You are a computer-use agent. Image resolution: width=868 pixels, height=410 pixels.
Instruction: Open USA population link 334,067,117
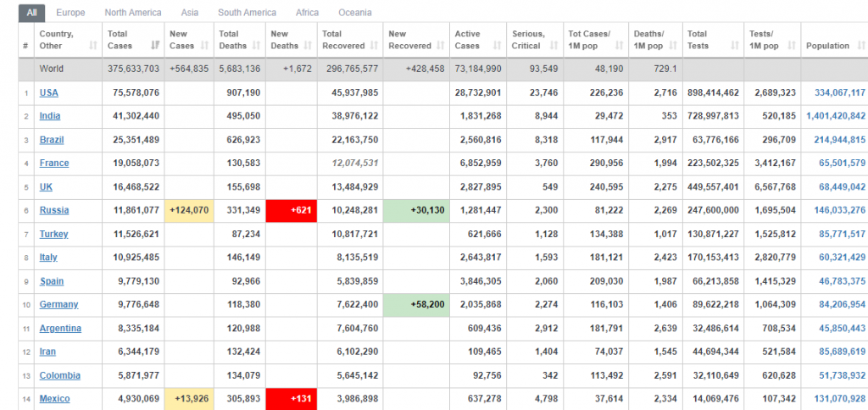click(x=840, y=92)
